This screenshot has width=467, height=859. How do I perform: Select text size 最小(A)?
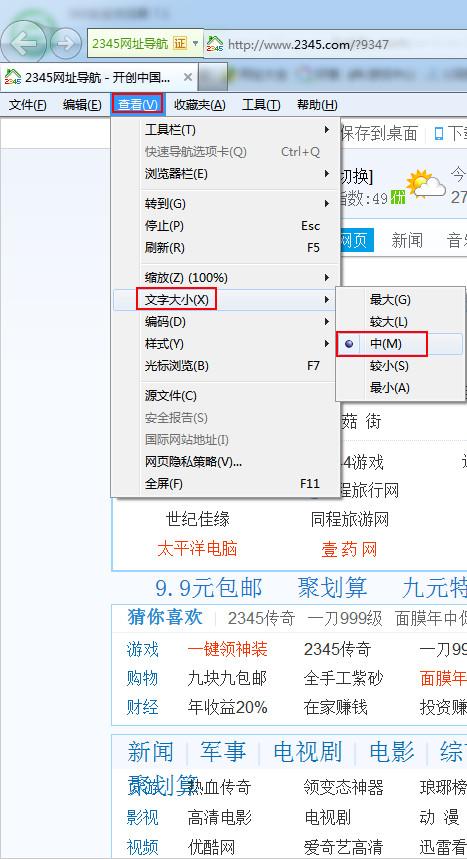click(x=400, y=388)
